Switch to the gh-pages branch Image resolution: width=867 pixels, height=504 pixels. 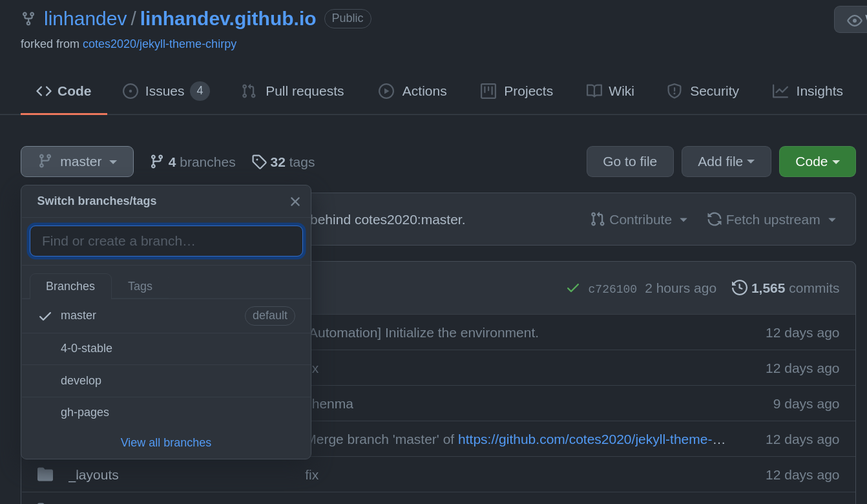pos(85,412)
